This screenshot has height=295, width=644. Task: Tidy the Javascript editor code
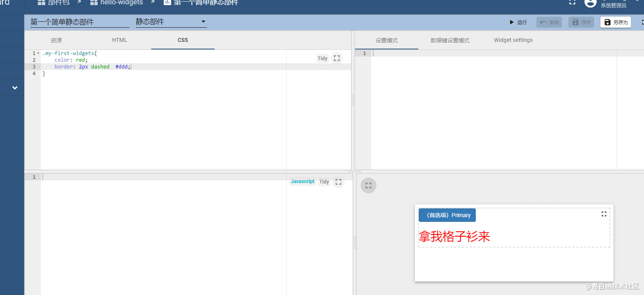click(x=324, y=182)
